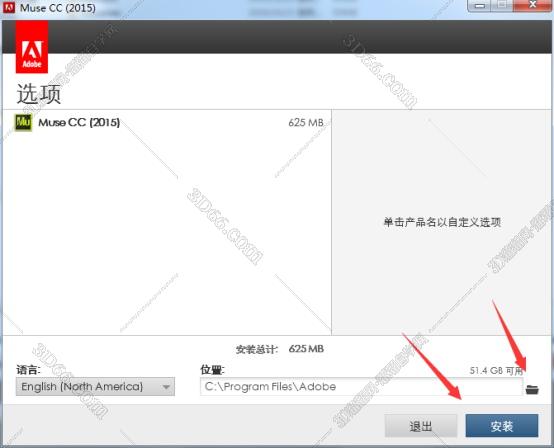The width and height of the screenshot is (554, 448).
Task: Open the English (North America) language dropdown
Action: click(95, 387)
